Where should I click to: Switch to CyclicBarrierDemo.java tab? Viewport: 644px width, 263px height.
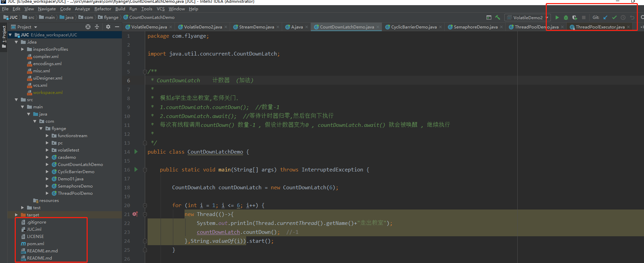point(414,27)
